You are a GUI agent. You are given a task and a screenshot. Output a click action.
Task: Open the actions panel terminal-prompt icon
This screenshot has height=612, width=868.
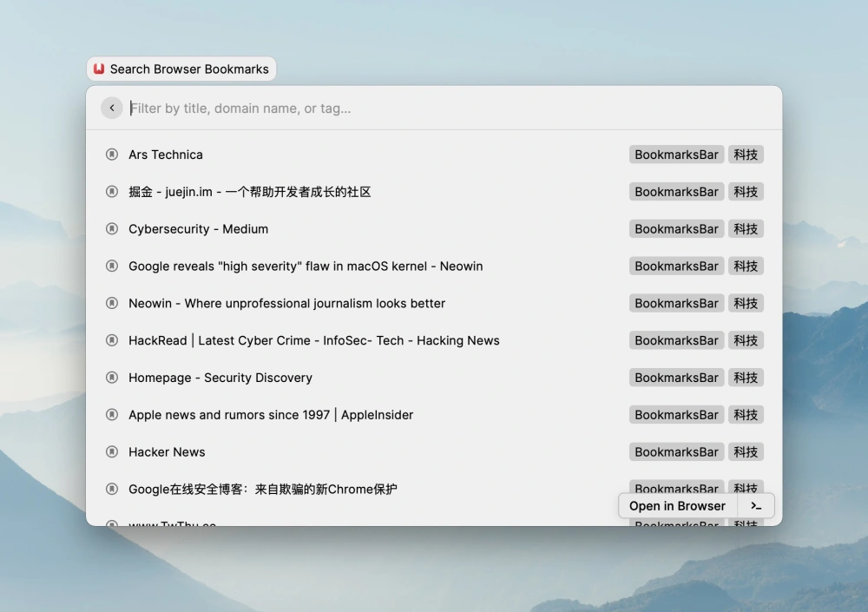[x=756, y=506]
